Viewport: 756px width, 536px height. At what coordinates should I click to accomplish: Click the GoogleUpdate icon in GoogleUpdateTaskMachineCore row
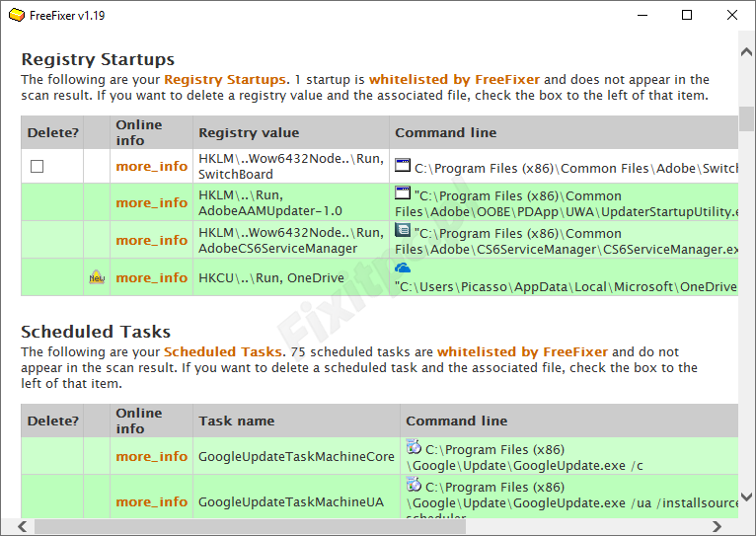[x=414, y=446]
